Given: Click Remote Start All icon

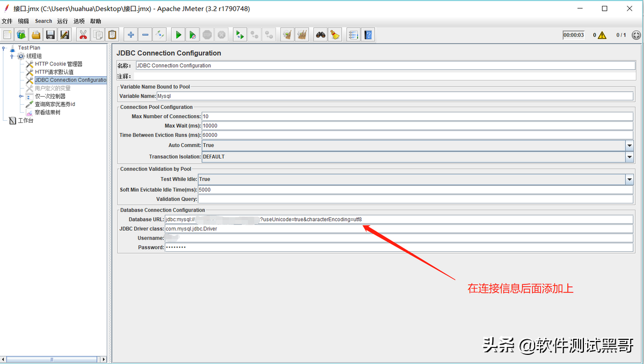Looking at the screenshot, I should tap(240, 35).
